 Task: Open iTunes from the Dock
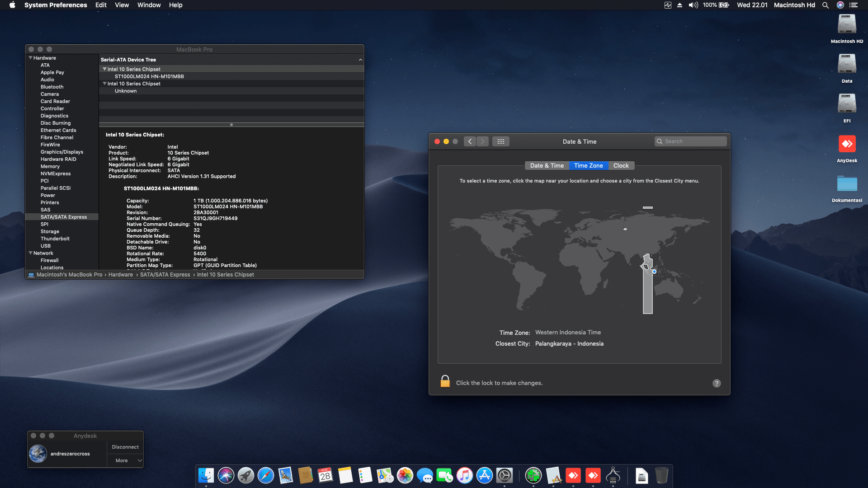tap(465, 475)
